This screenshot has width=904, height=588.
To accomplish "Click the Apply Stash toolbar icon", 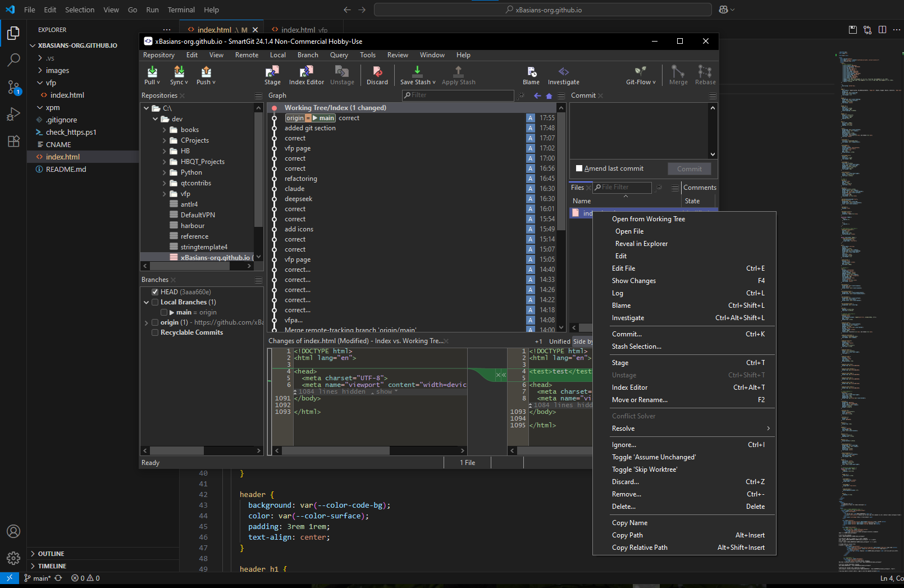I will click(x=458, y=75).
